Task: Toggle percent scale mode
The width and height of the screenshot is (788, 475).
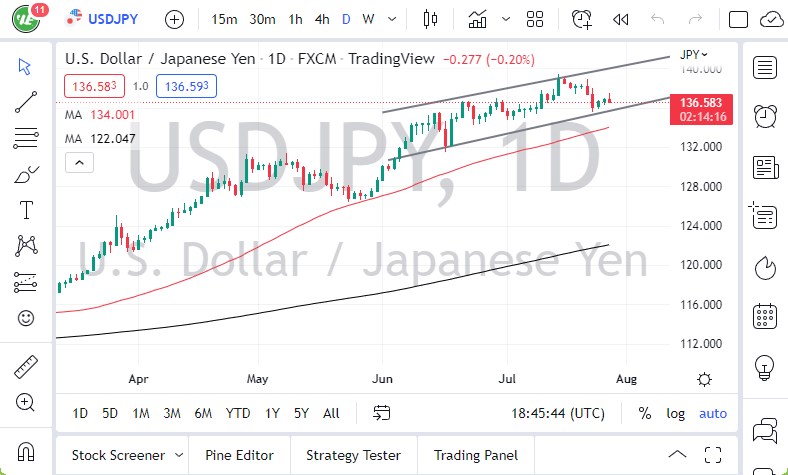Action: click(645, 413)
